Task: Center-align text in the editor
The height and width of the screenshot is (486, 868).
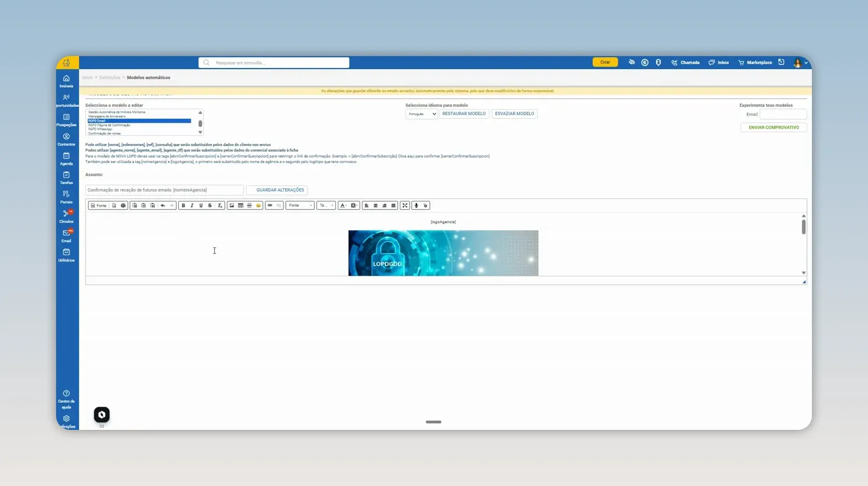Action: pos(376,206)
